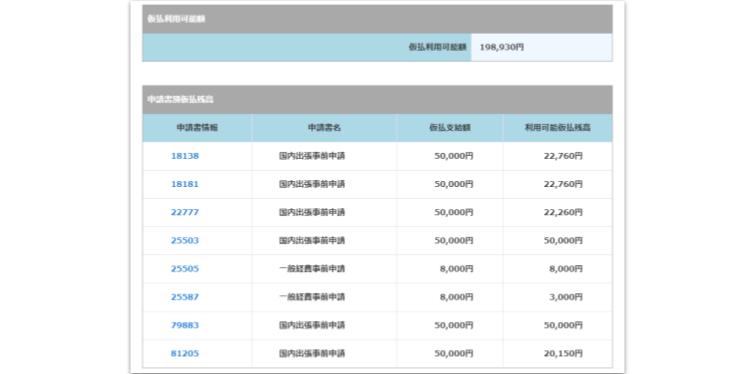Select 国内出張事前申請 name in row 81205
755x374 pixels.
coord(312,354)
